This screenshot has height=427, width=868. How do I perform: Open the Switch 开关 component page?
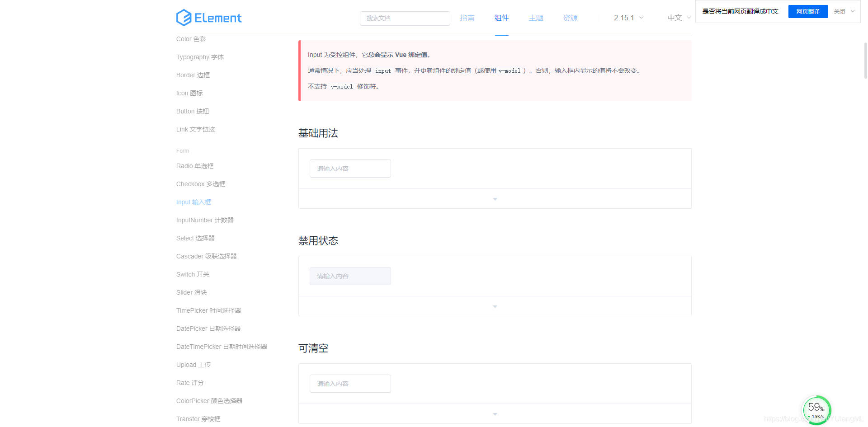point(192,274)
